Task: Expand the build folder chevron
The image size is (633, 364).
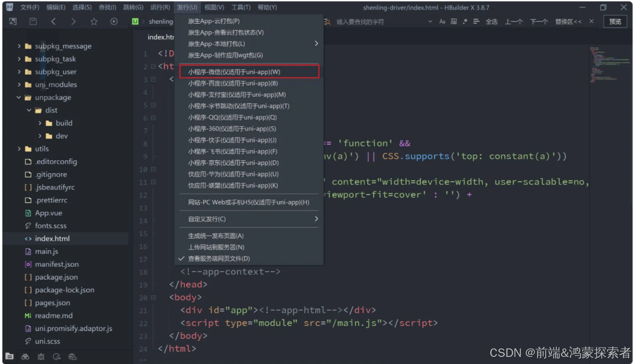Action: (40, 123)
